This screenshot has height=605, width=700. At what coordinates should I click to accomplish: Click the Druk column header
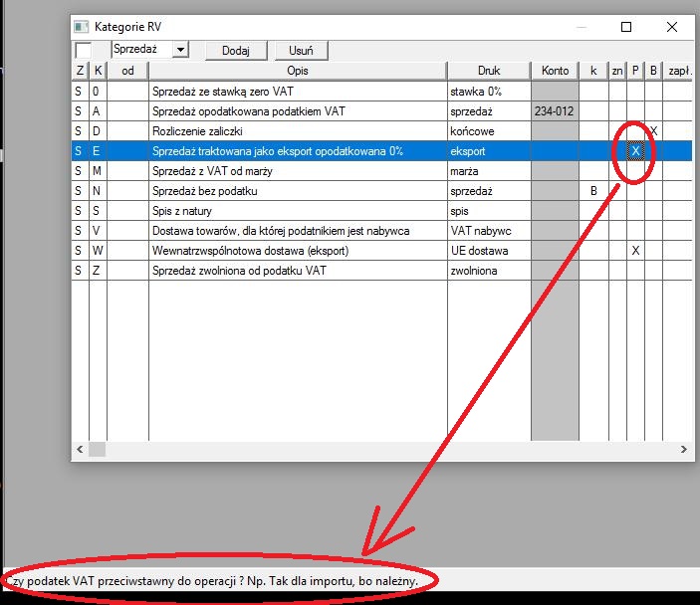pos(488,71)
